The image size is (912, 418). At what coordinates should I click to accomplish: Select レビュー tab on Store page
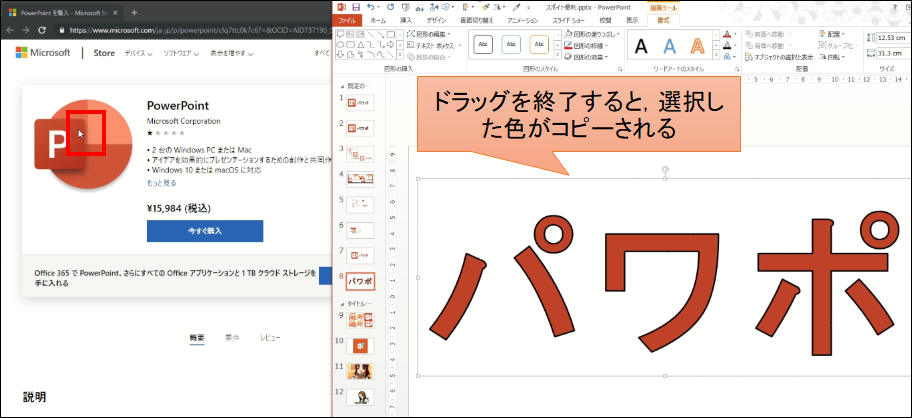pyautogui.click(x=270, y=337)
